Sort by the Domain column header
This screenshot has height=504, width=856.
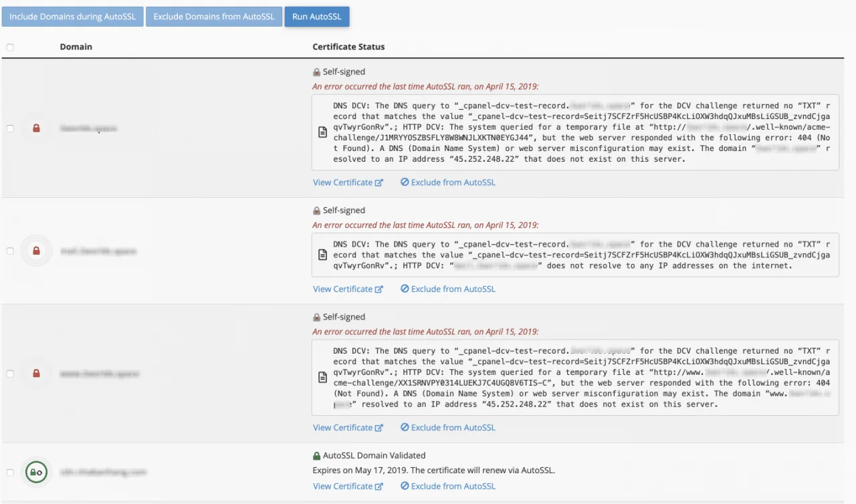click(x=76, y=47)
